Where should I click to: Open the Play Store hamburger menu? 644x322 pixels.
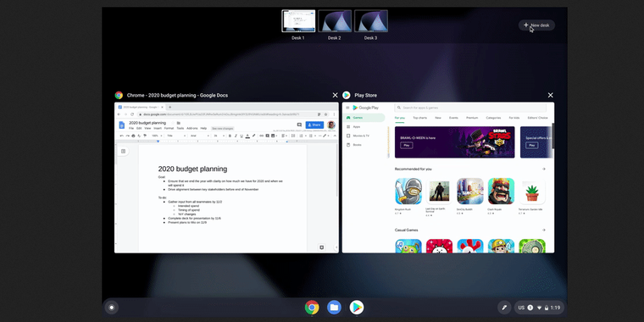pos(347,108)
